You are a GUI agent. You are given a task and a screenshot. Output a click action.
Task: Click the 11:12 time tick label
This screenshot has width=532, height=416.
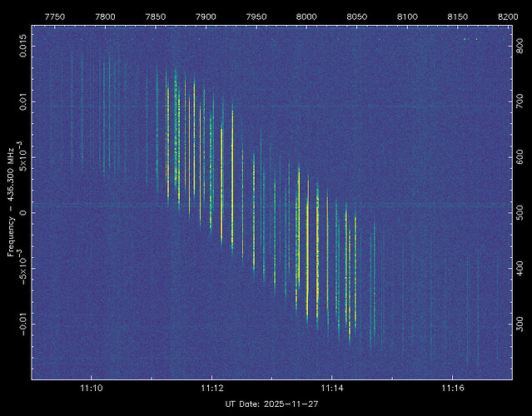click(211, 389)
